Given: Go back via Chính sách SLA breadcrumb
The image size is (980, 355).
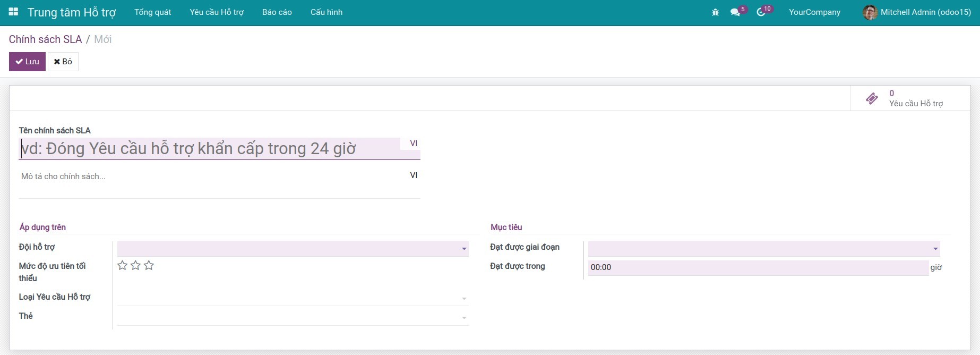Looking at the screenshot, I should coord(45,39).
